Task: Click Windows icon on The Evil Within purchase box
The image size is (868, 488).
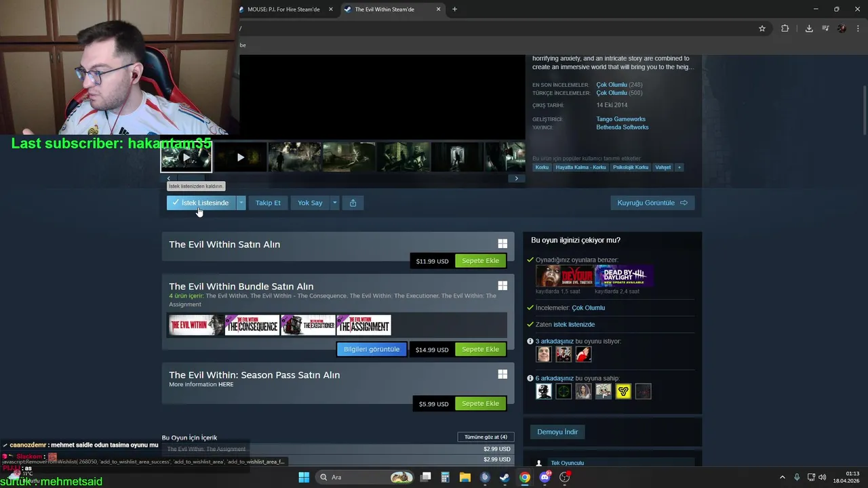Action: pyautogui.click(x=502, y=244)
